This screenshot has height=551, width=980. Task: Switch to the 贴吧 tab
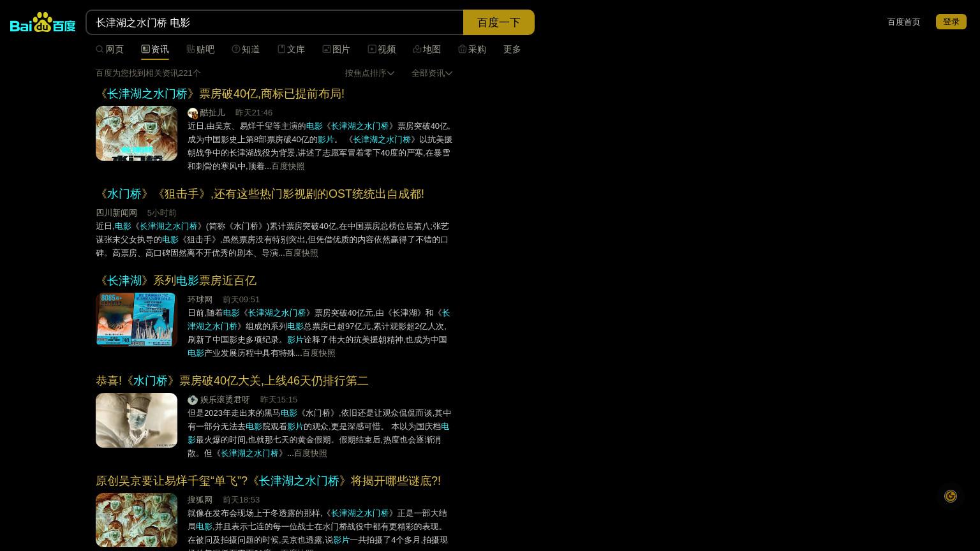200,49
